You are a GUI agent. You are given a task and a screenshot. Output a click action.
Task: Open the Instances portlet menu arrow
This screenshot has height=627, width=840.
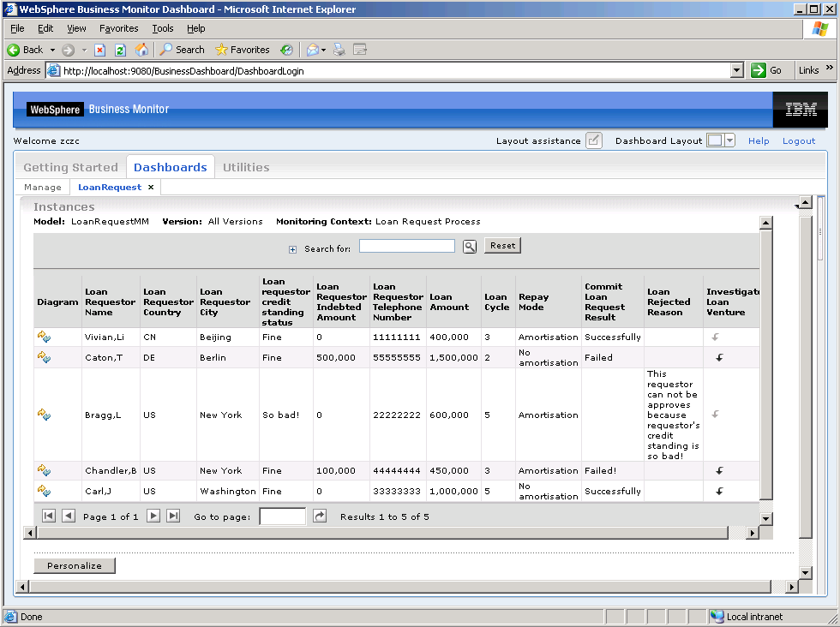tap(796, 206)
